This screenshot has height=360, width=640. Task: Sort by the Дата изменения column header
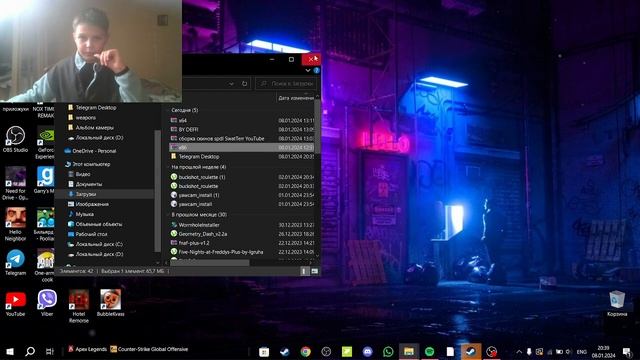click(x=296, y=98)
